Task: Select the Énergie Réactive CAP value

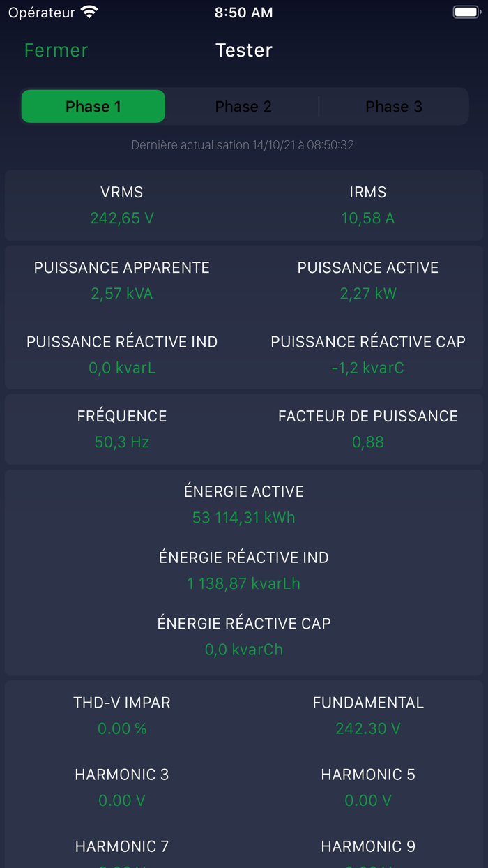Action: (x=244, y=650)
